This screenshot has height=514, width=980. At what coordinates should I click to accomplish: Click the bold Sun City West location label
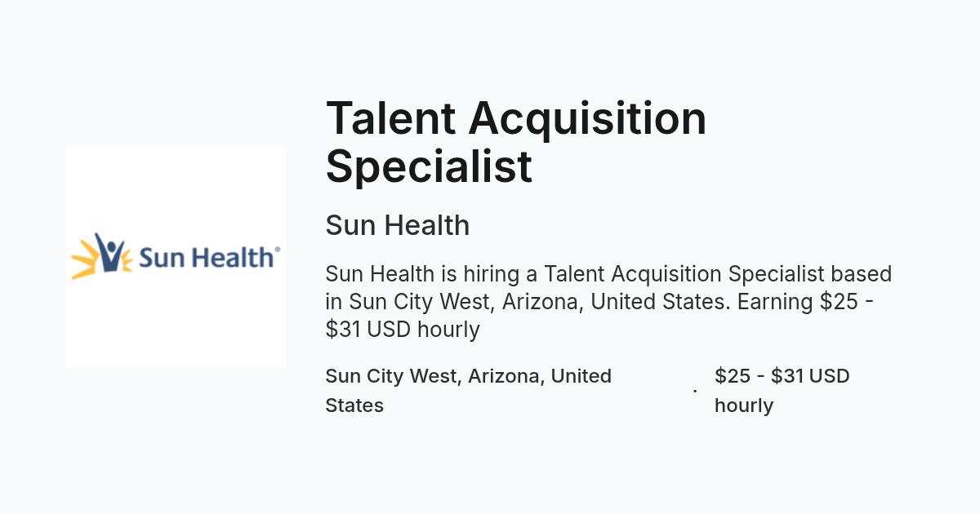coord(469,391)
